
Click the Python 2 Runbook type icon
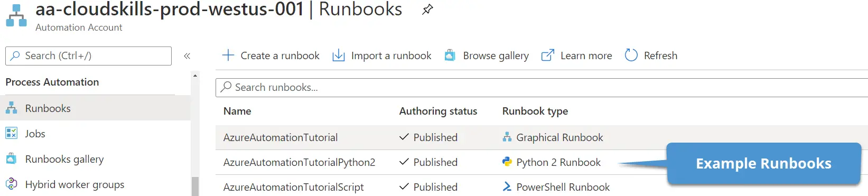507,162
